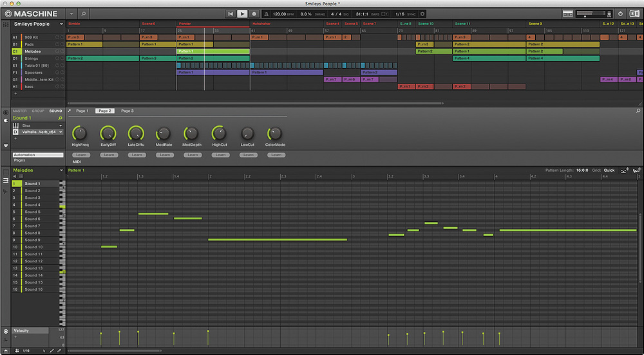The width and height of the screenshot is (644, 355).
Task: Click Learn under EarlyDiff
Action: click(x=109, y=155)
